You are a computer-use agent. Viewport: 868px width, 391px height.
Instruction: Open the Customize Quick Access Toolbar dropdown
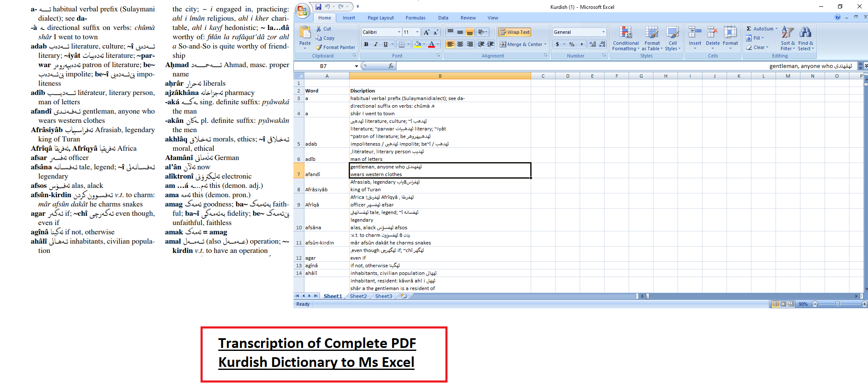pos(358,7)
